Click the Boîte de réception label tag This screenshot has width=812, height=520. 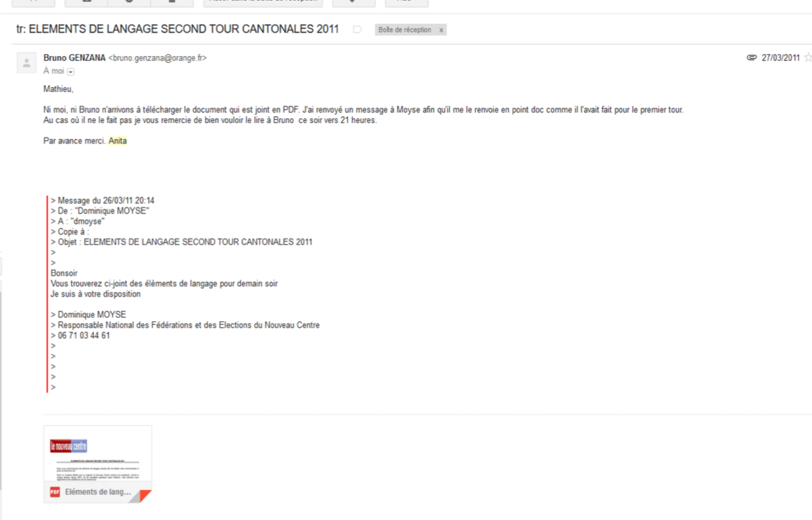pos(405,30)
